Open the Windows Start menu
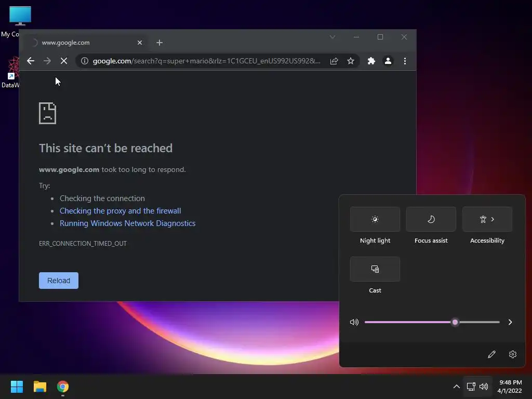The image size is (532, 399). coord(17,387)
